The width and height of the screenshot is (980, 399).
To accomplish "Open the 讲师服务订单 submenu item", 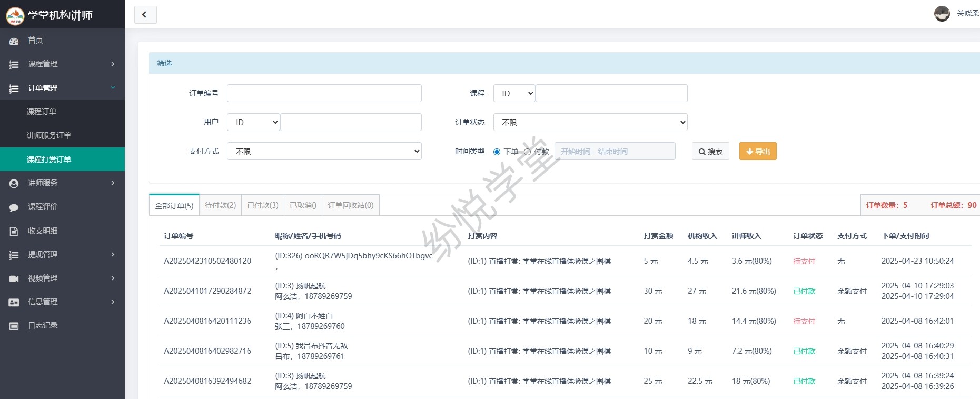I will [49, 135].
